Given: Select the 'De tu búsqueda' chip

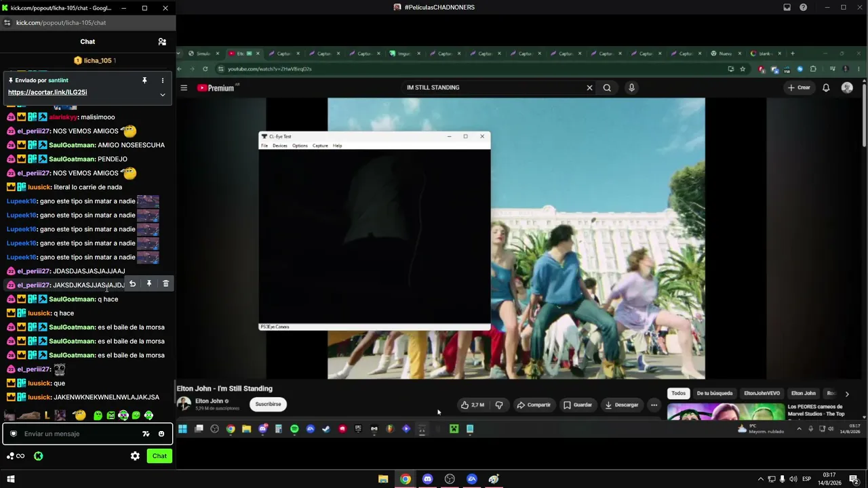Looking at the screenshot, I should (x=715, y=393).
